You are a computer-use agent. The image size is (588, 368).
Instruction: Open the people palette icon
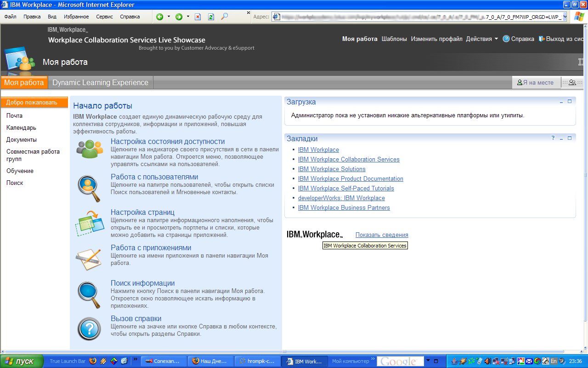[572, 83]
